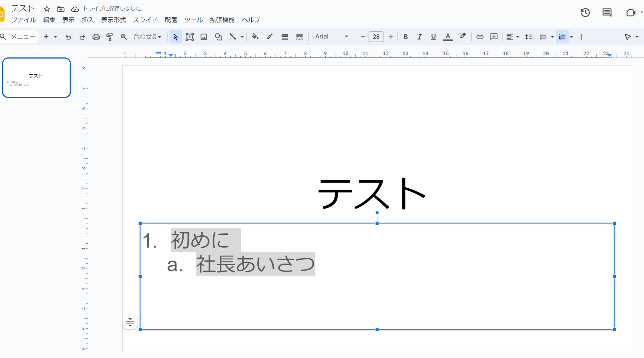Image resolution: width=644 pixels, height=358 pixels.
Task: Click the fill color bucket icon
Action: [x=255, y=37]
